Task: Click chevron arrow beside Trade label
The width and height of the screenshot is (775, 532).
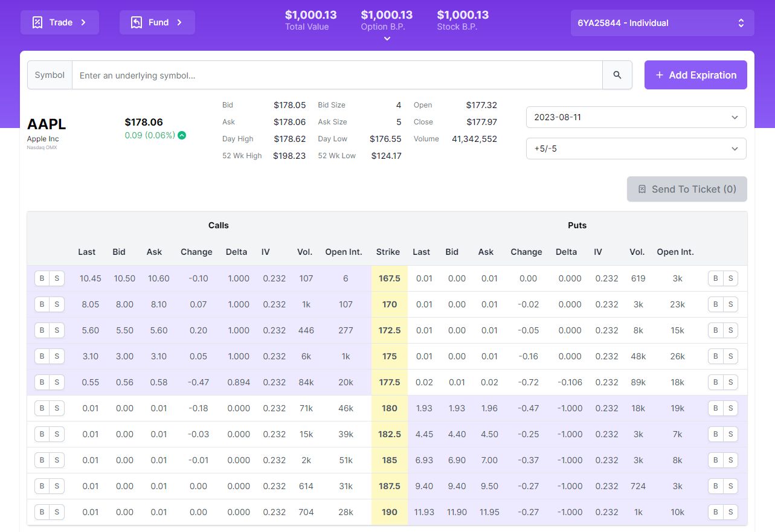Action: click(x=83, y=22)
